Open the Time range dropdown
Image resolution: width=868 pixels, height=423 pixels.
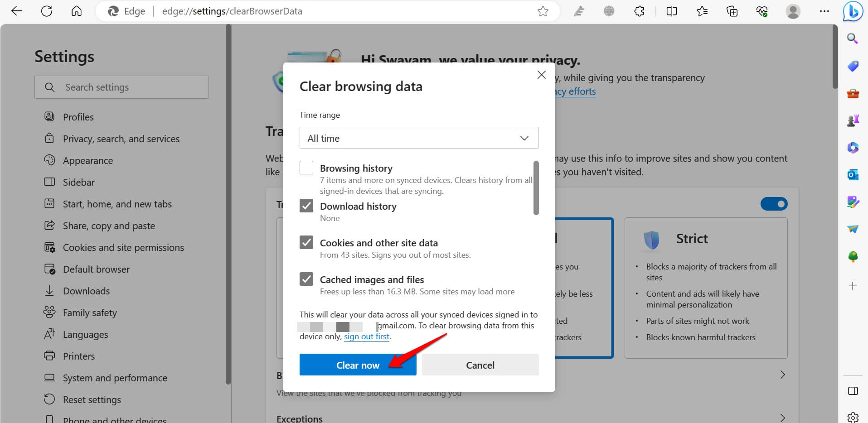(418, 138)
